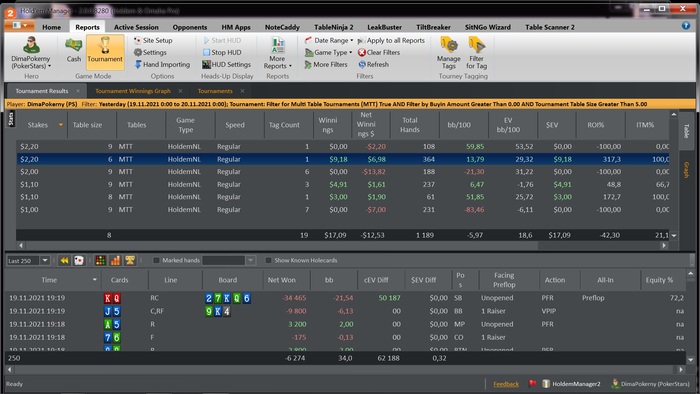
Task: Clear all active filters
Action: (379, 52)
